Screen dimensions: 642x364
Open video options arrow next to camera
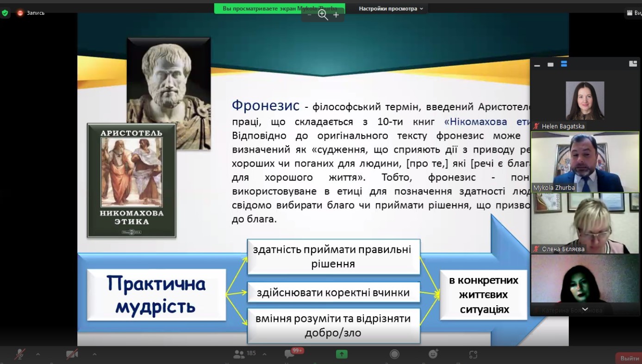click(94, 354)
